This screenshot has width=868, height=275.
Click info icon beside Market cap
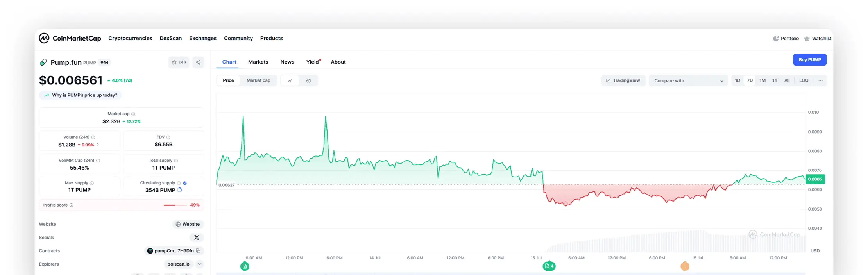(x=133, y=114)
